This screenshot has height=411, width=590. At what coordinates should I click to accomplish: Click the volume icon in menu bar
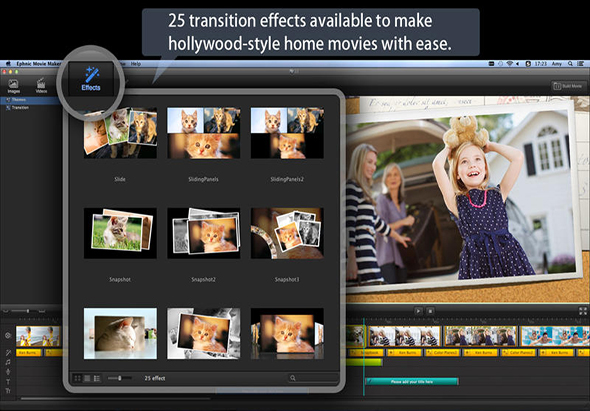click(x=519, y=64)
